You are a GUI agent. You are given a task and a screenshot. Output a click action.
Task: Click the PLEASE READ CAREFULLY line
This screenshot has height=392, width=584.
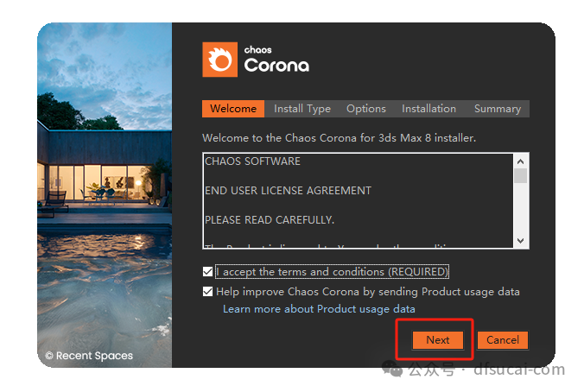[270, 220]
